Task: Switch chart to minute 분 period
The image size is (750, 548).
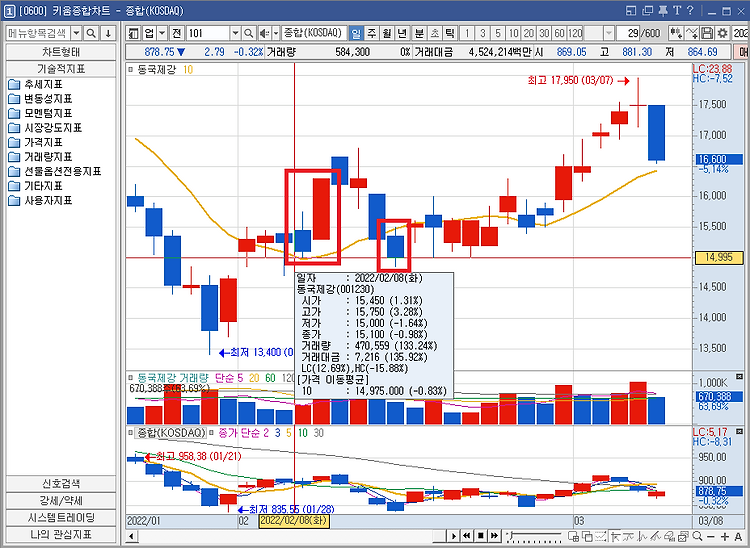Action: [x=419, y=33]
